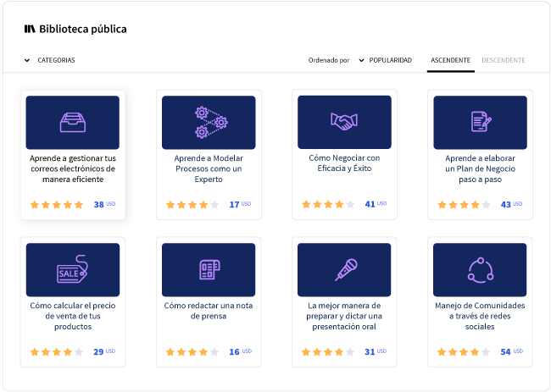Open Aprende a gestionar tus correos electrónicos title
The width and height of the screenshot is (551, 392).
tap(73, 168)
